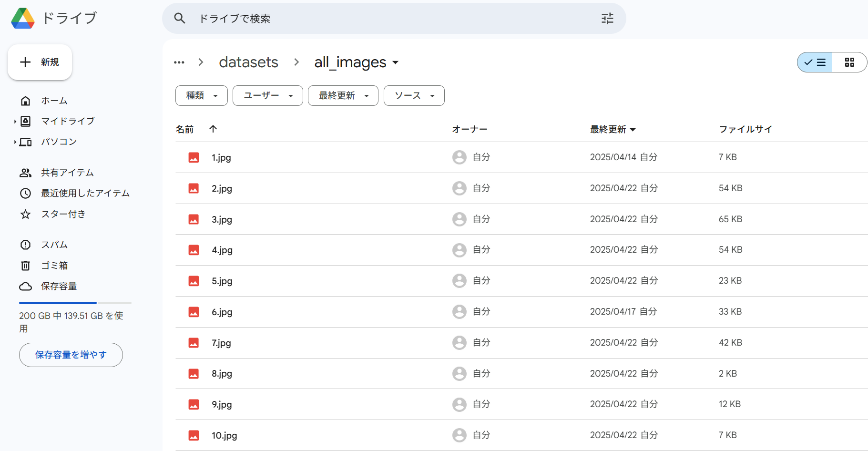Screen dimensions: 868x451
Task: Click the owner avatar on 4.jpg row
Action: click(x=460, y=250)
